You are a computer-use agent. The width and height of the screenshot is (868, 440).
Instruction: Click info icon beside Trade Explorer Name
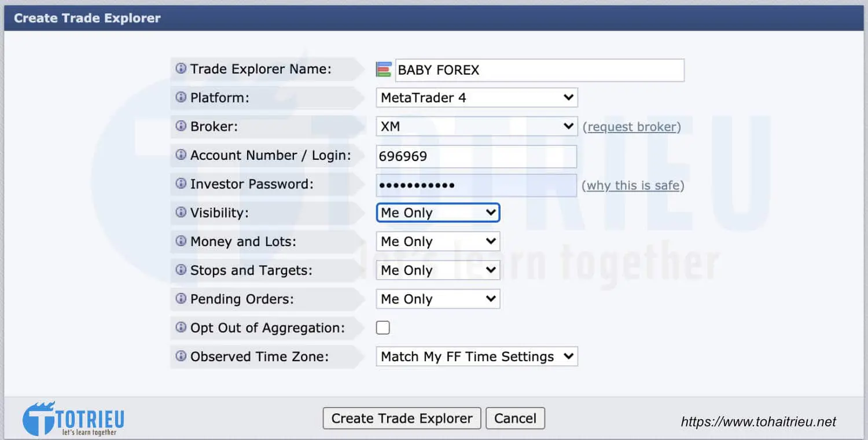click(181, 69)
